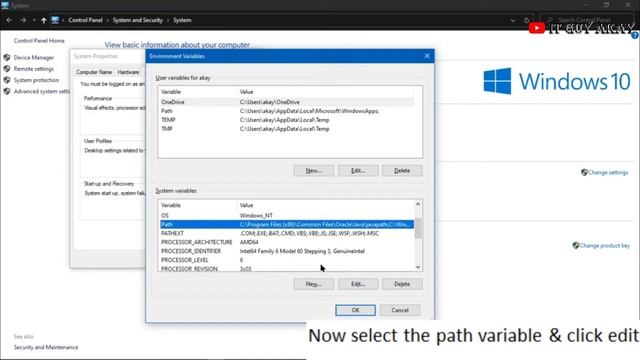The image size is (640, 360).
Task: Select the PATHEXT system variable row
Action: pyautogui.click(x=287, y=233)
